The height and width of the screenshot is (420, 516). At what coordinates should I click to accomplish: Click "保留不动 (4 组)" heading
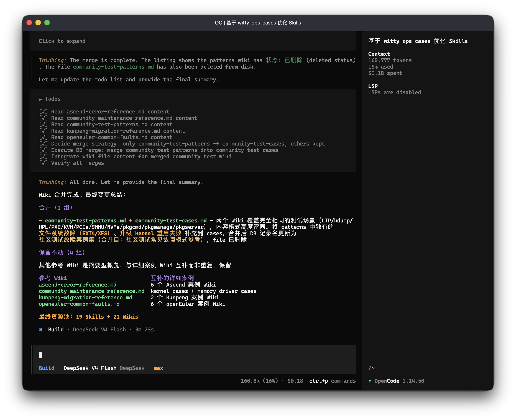point(62,252)
